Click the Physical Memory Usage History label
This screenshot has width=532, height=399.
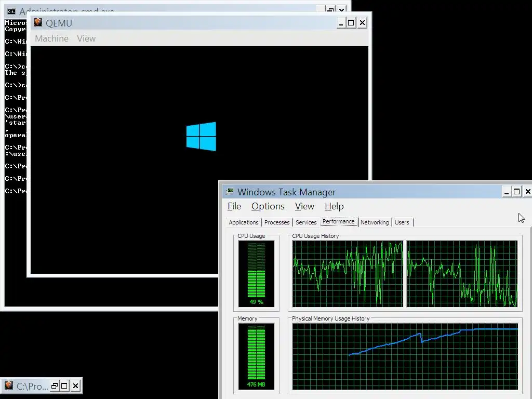(331, 318)
